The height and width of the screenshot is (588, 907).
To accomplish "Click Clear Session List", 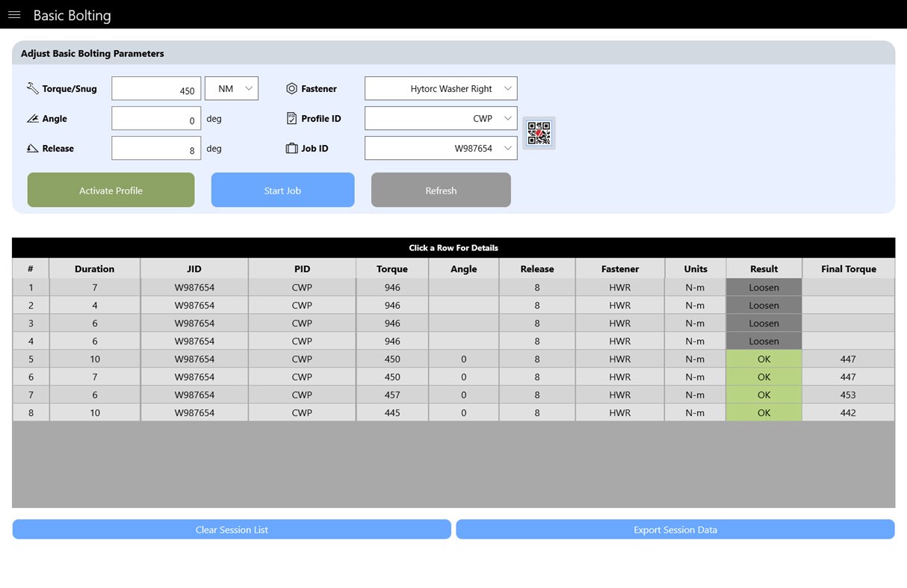I will pyautogui.click(x=232, y=529).
